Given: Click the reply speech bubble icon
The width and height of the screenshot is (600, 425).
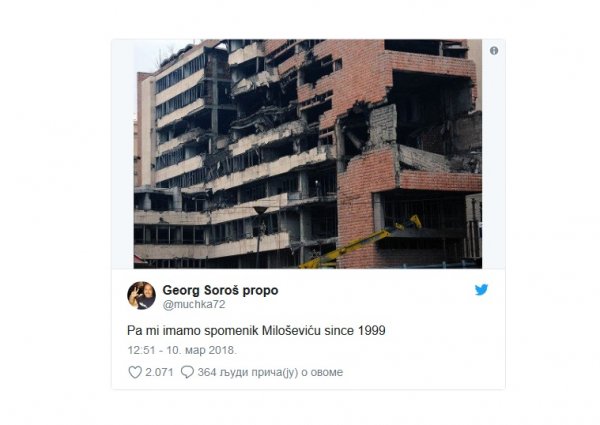Looking at the screenshot, I should click(187, 372).
